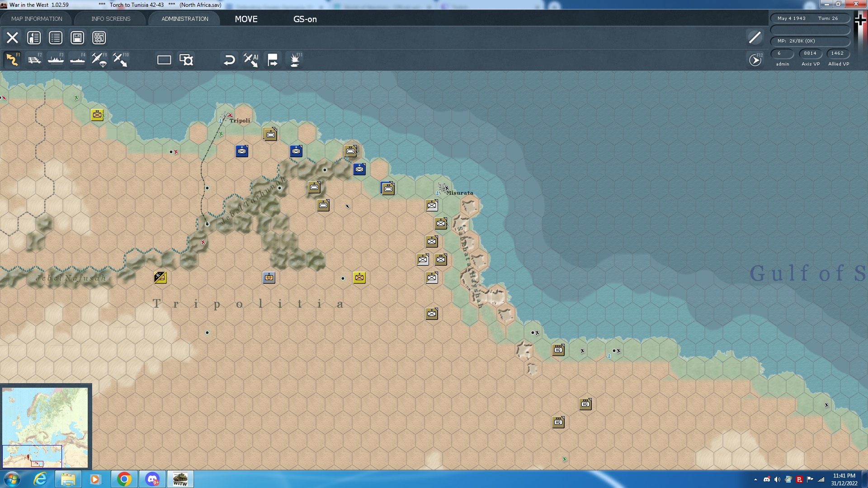868x488 pixels.
Task: Toggle the blank rectangle view button
Action: pos(164,60)
